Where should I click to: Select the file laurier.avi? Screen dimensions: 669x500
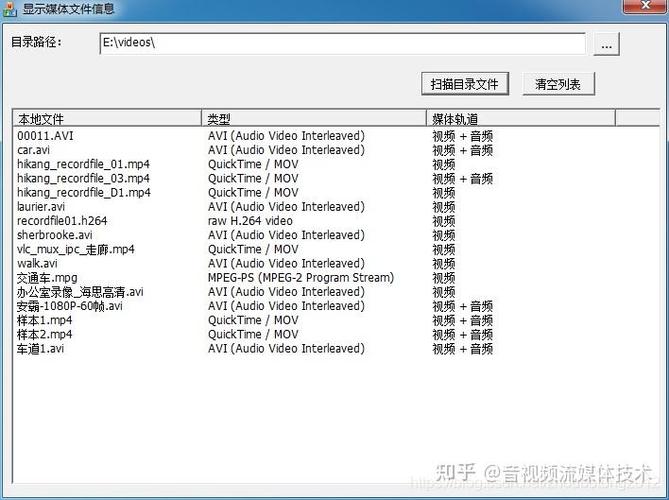click(x=41, y=206)
